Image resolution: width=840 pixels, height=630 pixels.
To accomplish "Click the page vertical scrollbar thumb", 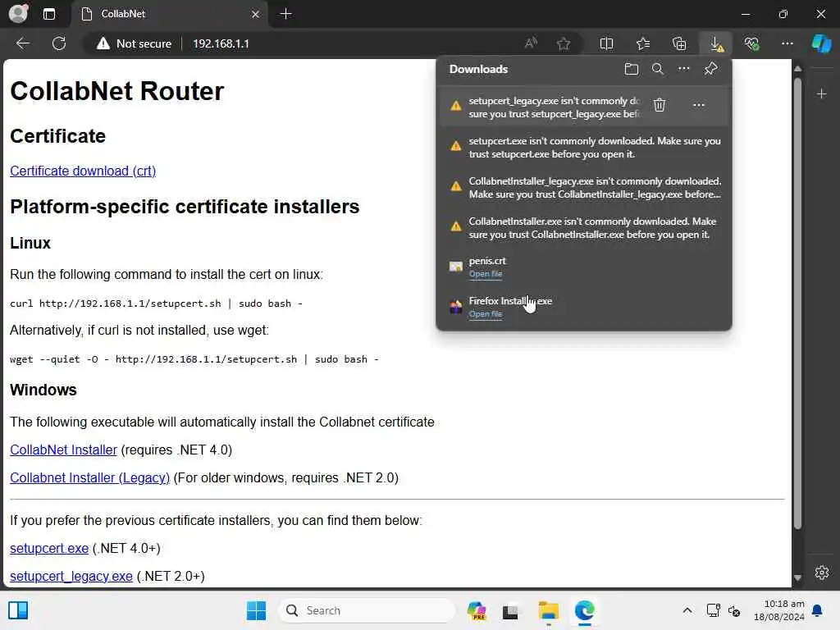I will pyautogui.click(x=797, y=303).
